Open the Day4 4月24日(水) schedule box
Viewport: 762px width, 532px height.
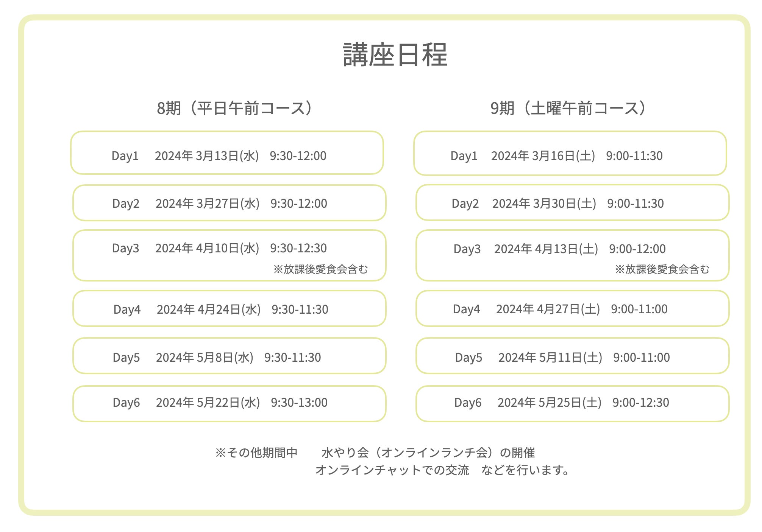pyautogui.click(x=229, y=309)
